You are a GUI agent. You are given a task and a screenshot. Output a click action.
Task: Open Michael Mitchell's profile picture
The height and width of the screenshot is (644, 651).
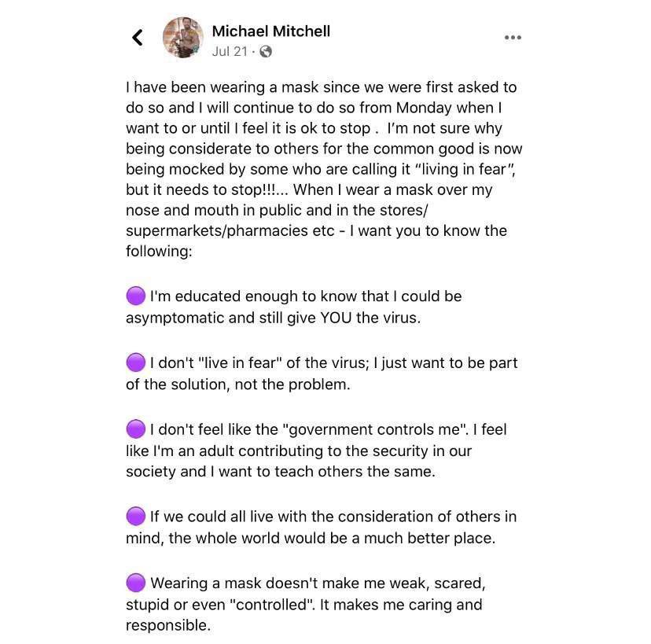click(183, 37)
